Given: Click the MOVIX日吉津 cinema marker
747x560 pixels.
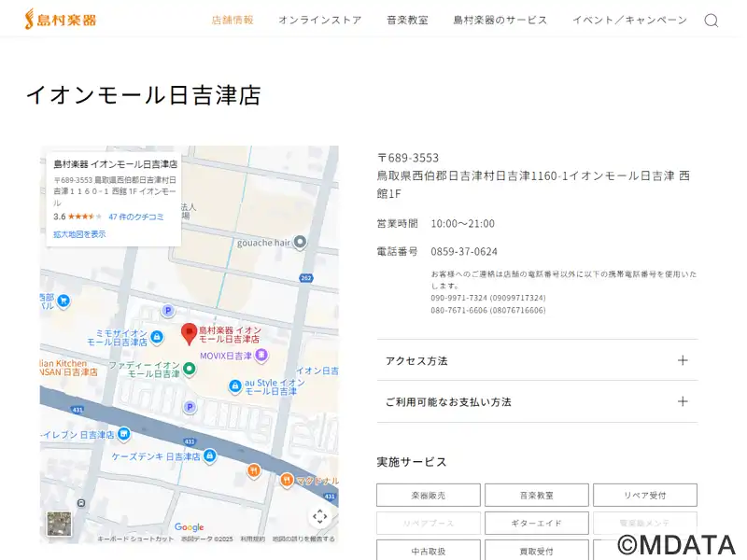Looking at the screenshot, I should 261,356.
